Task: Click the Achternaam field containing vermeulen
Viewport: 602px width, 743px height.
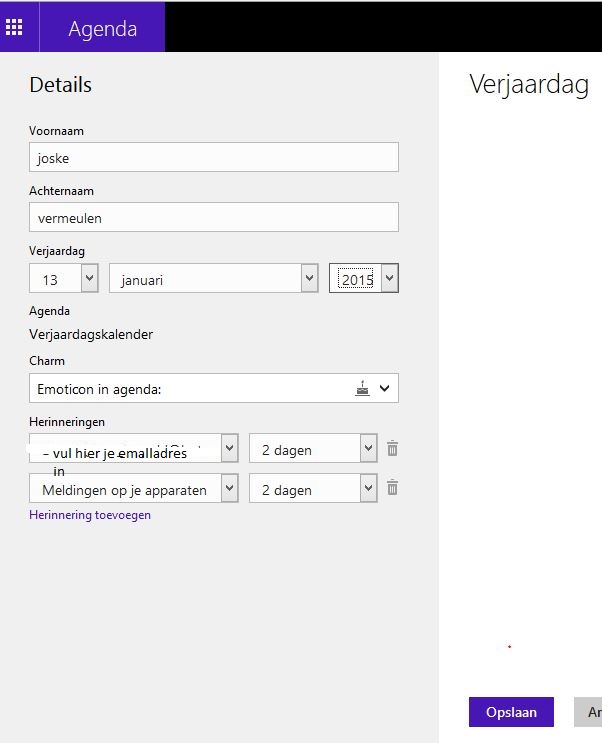Action: point(214,217)
